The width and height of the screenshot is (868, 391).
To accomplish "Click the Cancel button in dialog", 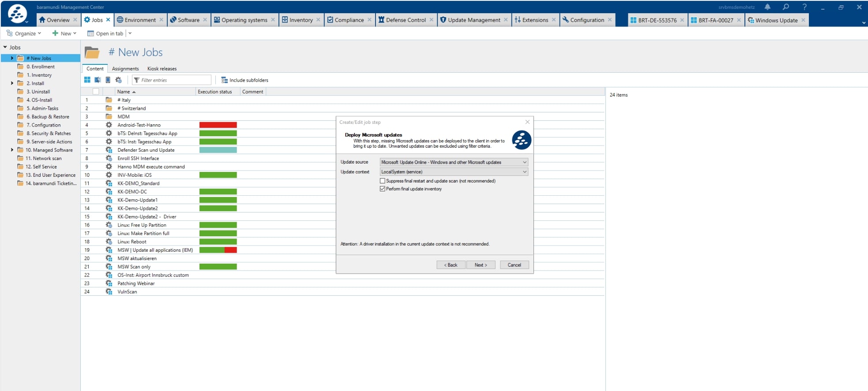I will 514,265.
